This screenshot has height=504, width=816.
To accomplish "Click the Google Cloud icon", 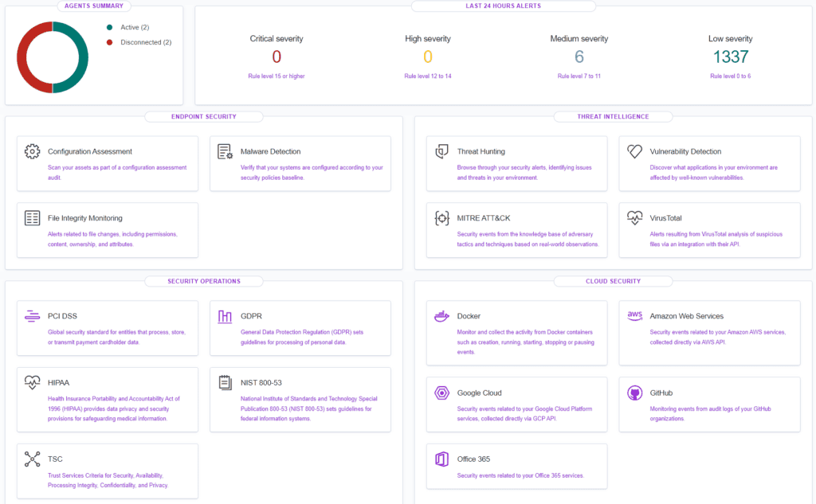I will point(441,393).
